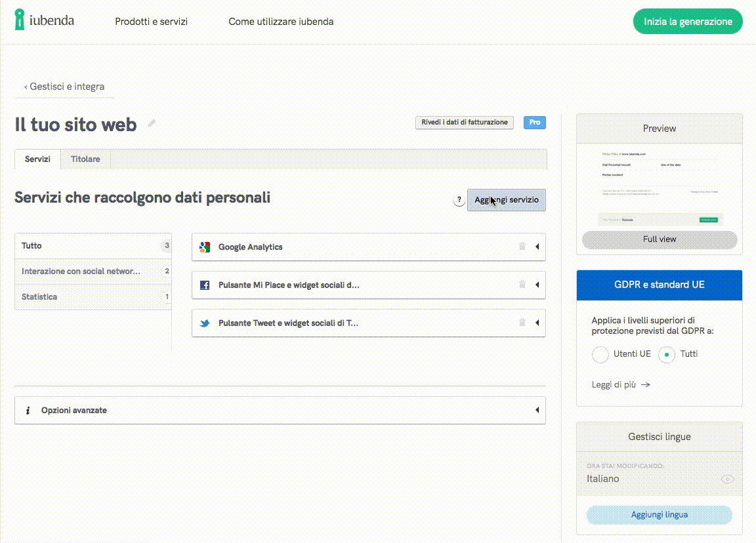Screen dimensions: 756x543
Task: Remove the Twitter Tweet button service via trash
Action: [522, 323]
